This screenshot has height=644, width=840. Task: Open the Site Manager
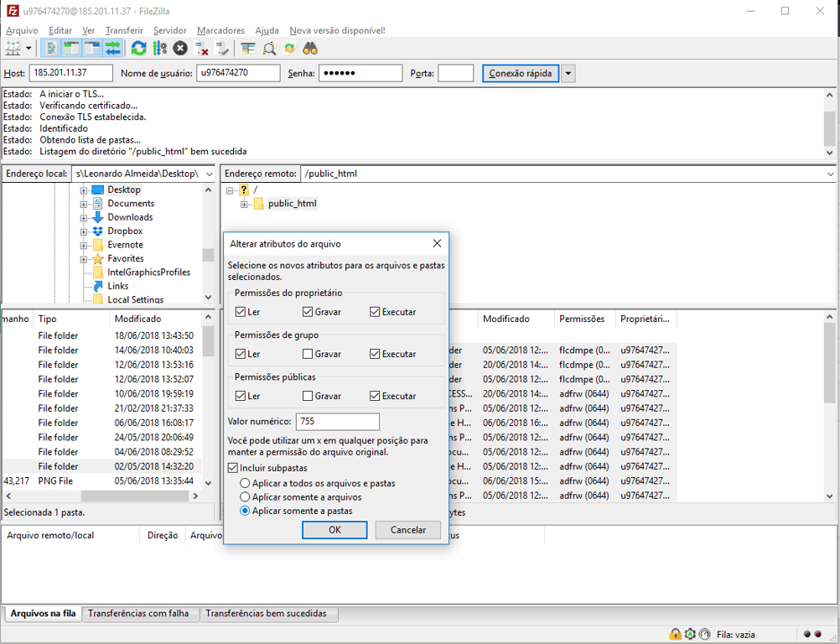12,48
